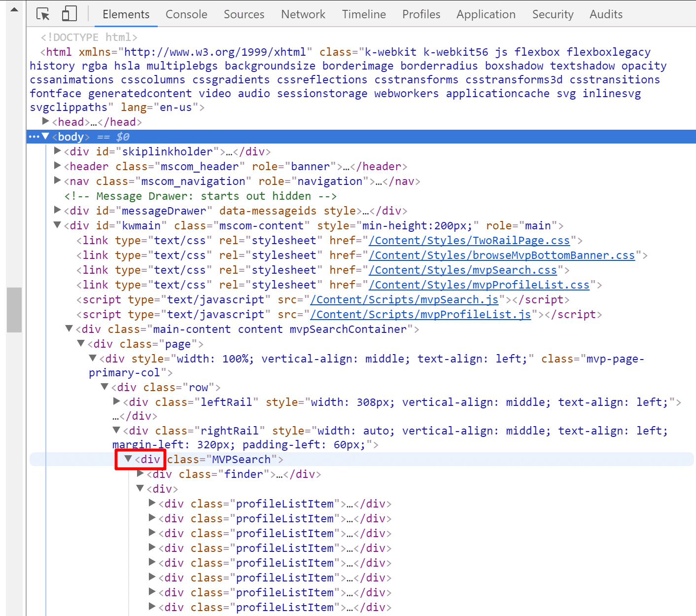696x616 pixels.
Task: View the Security tab
Action: pos(553,14)
